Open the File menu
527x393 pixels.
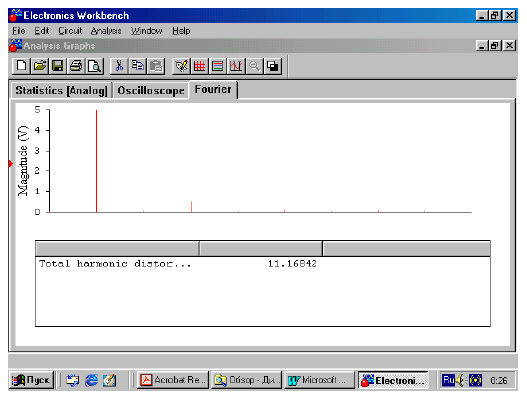coord(18,31)
